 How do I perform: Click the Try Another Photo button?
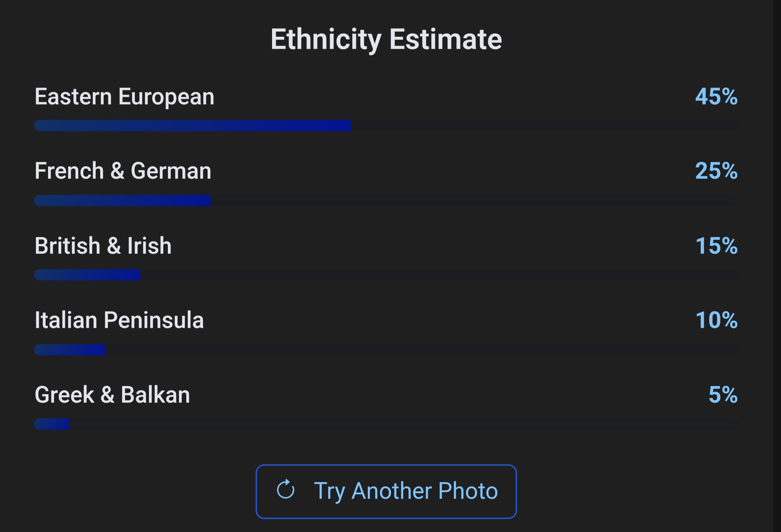(x=386, y=491)
